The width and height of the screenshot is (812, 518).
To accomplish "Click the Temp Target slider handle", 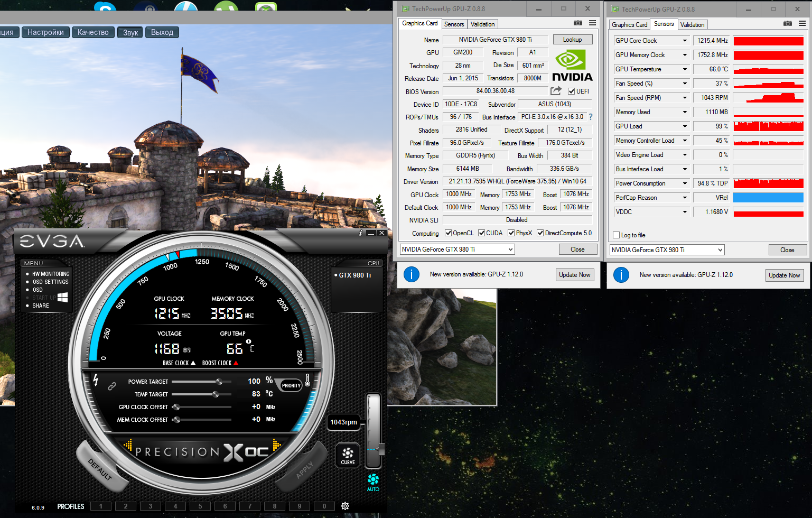I will (216, 394).
